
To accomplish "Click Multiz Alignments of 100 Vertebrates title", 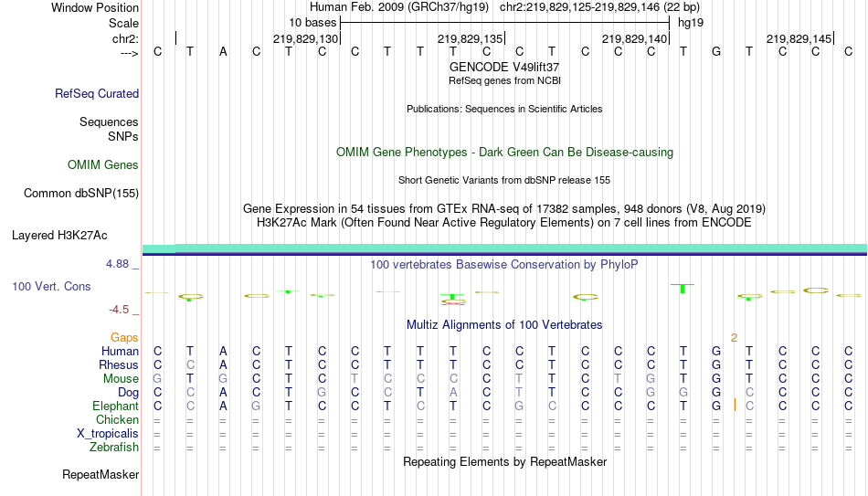I will coord(504,325).
